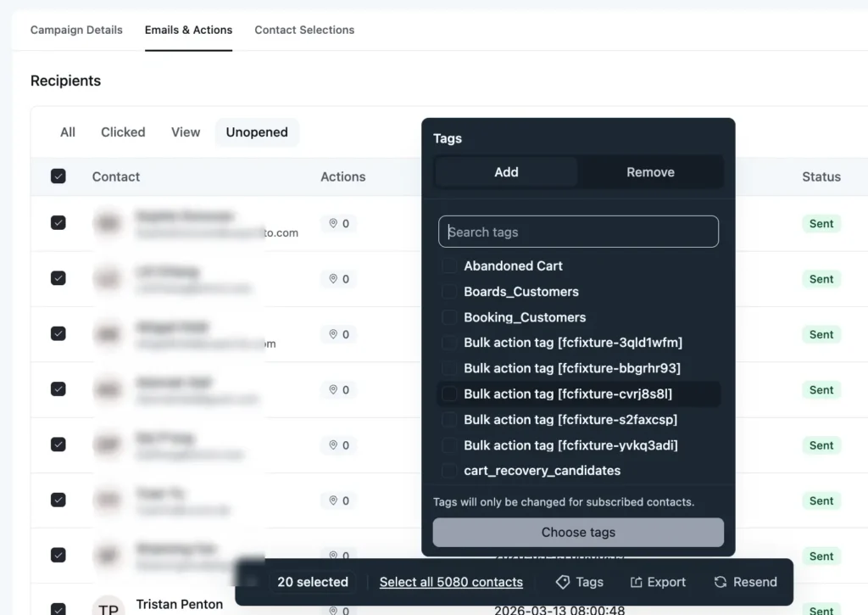This screenshot has width=868, height=615.
Task: Switch tags panel to Remove mode
Action: (x=650, y=172)
